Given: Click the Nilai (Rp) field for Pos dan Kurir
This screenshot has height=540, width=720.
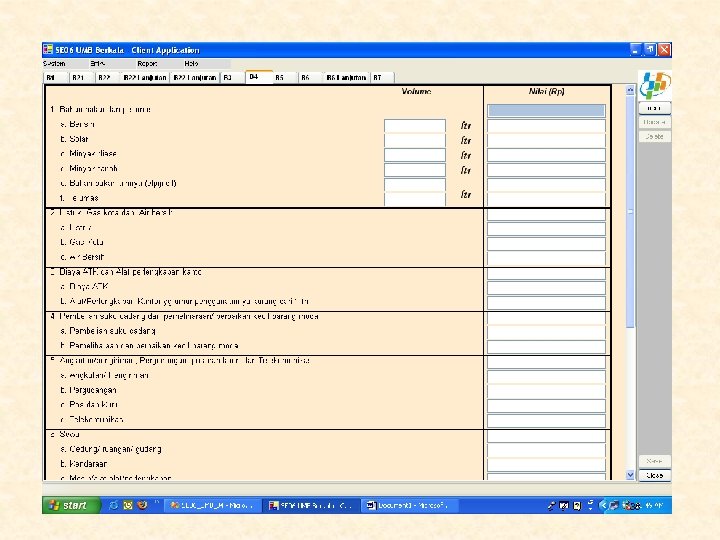Looking at the screenshot, I should click(546, 406).
